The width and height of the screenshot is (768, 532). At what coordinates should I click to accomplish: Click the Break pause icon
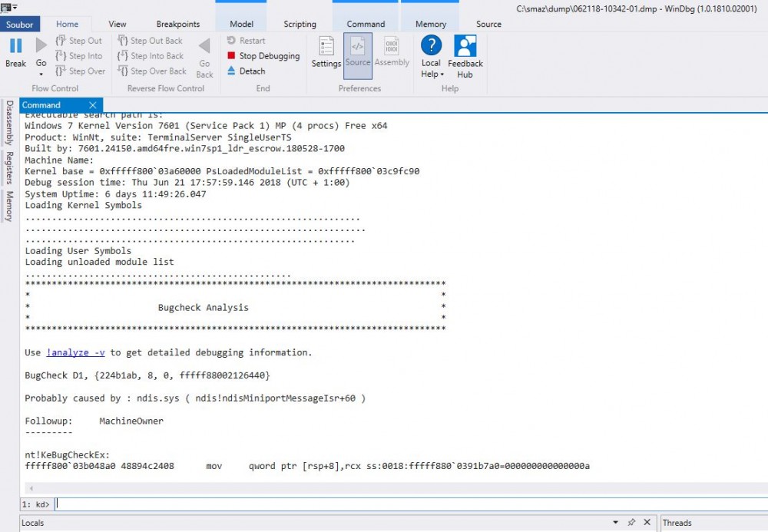(x=15, y=46)
